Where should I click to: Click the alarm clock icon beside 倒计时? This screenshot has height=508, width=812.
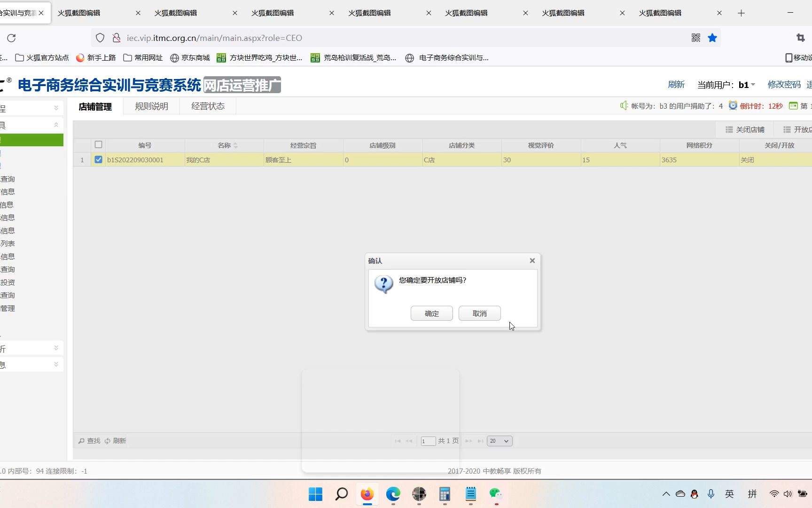[x=733, y=106]
